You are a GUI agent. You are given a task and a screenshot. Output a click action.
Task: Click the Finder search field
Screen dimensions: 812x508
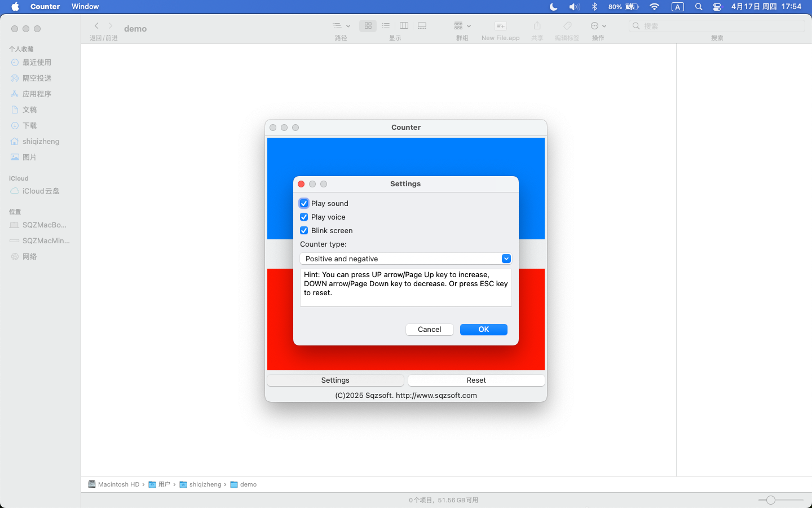tap(717, 26)
